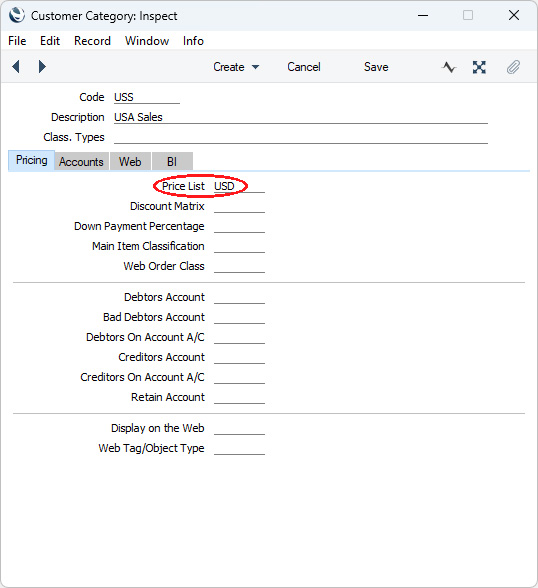
Task: Click the Debtors Account field
Action: tap(239, 297)
